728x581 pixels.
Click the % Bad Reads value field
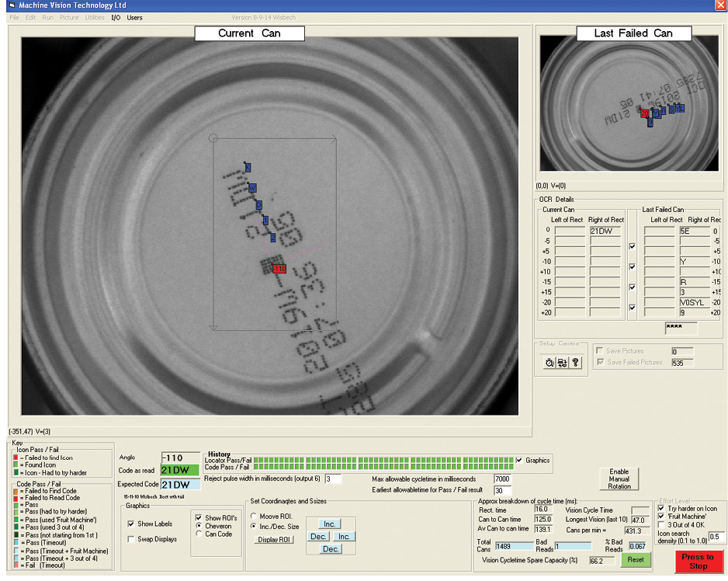pyautogui.click(x=638, y=546)
